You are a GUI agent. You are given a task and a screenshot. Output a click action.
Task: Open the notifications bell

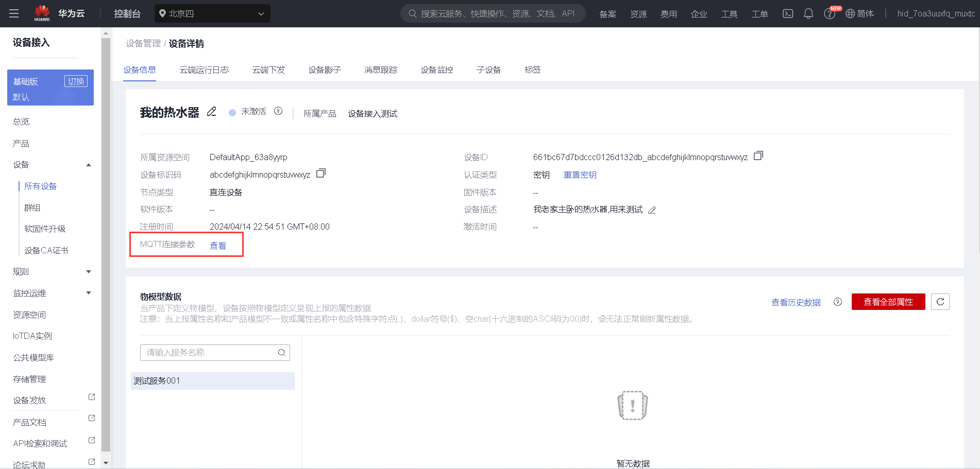[808, 13]
